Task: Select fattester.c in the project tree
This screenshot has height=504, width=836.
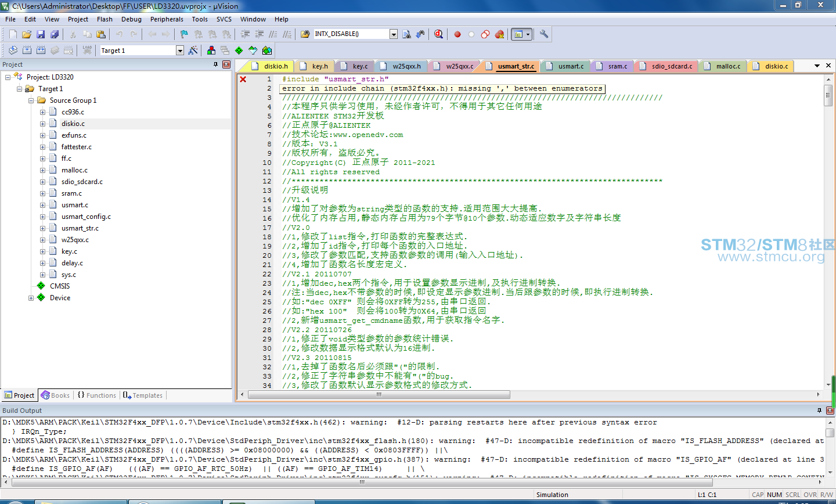Action: (x=77, y=147)
